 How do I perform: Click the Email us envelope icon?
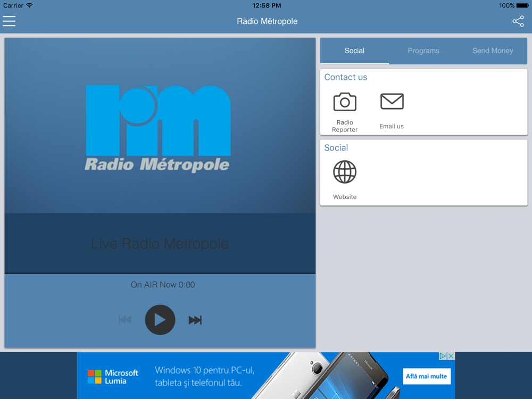pos(392,102)
